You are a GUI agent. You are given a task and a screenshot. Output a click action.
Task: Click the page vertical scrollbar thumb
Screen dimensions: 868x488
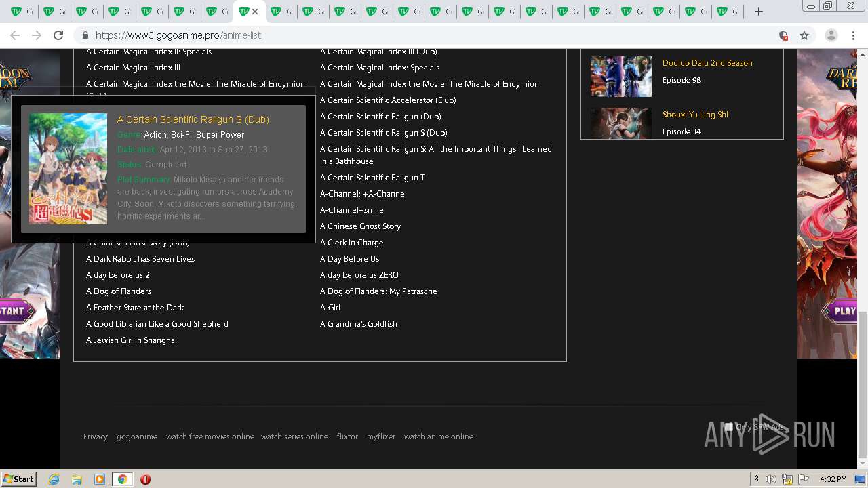click(863, 384)
